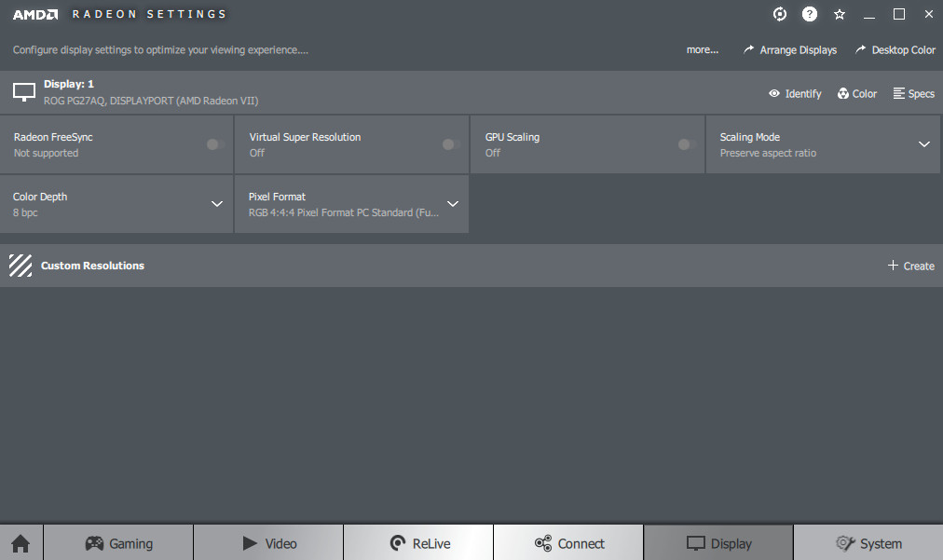Click the Display 1 monitor icon
Viewport: 943px width, 560px height.
pos(24,92)
